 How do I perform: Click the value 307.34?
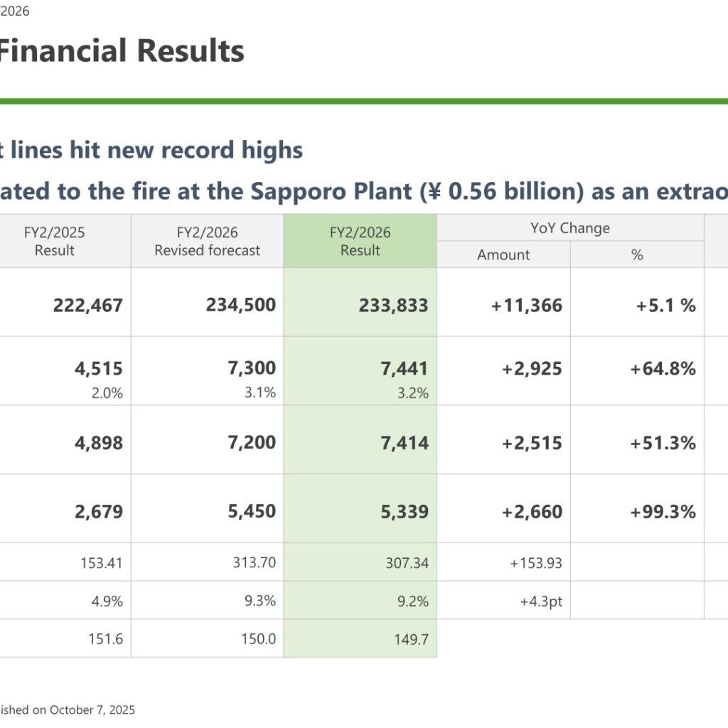pos(407,563)
